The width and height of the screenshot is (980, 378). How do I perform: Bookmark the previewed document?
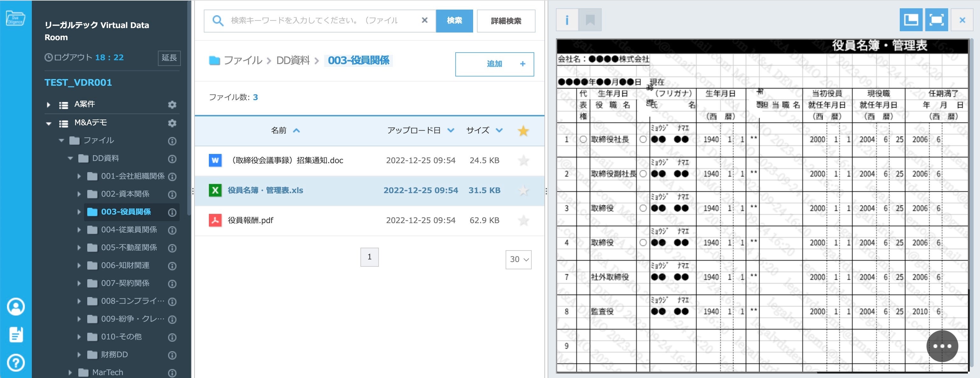[590, 20]
